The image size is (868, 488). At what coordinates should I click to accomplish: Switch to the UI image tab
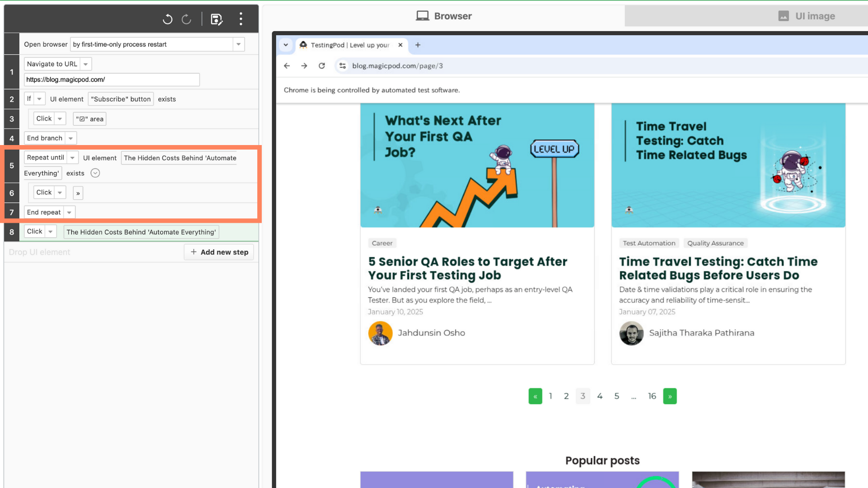tap(807, 16)
